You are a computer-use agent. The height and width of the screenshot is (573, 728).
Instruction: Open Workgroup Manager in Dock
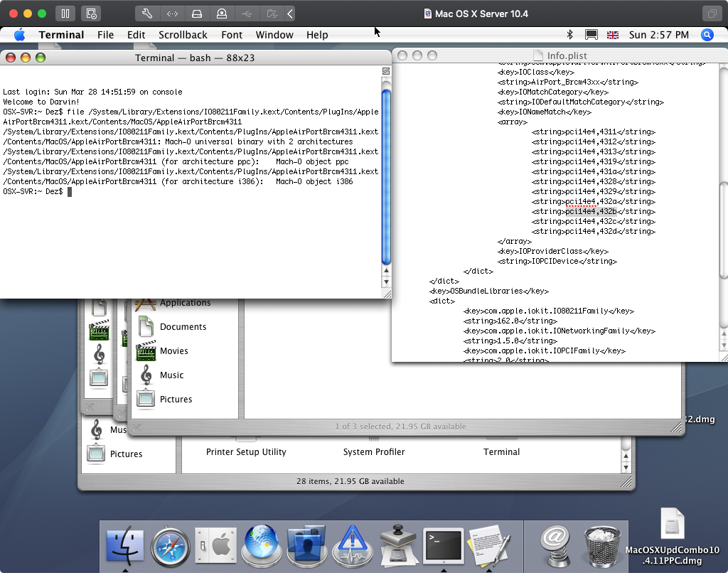pos(306,546)
